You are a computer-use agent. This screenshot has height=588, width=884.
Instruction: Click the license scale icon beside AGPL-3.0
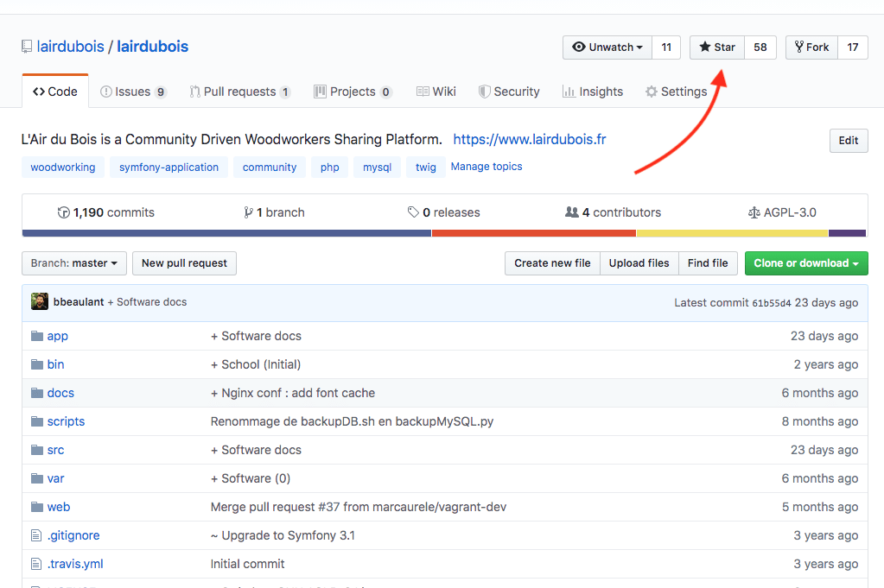click(754, 213)
